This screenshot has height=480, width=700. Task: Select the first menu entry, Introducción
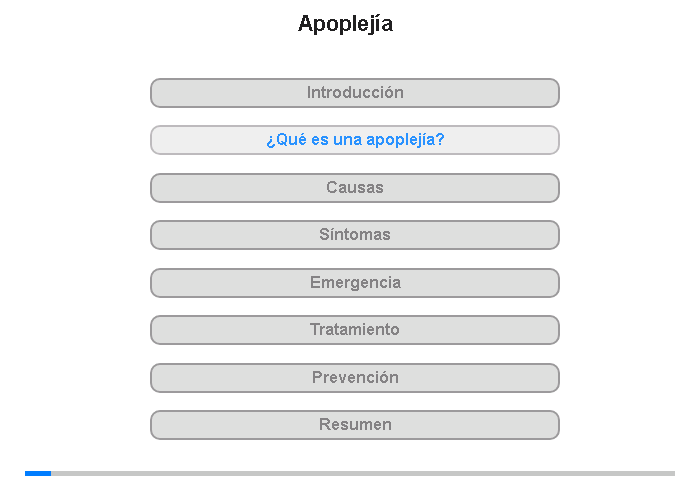[x=354, y=93]
